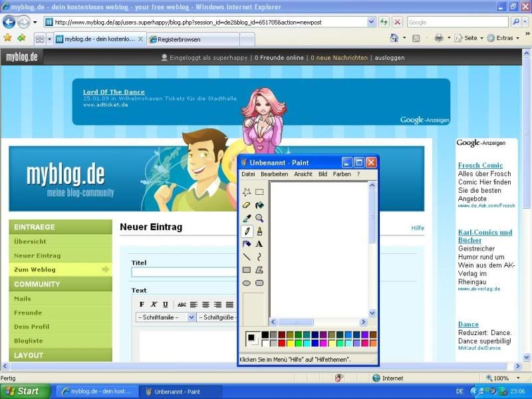Center text in blog editor

pos(205,305)
